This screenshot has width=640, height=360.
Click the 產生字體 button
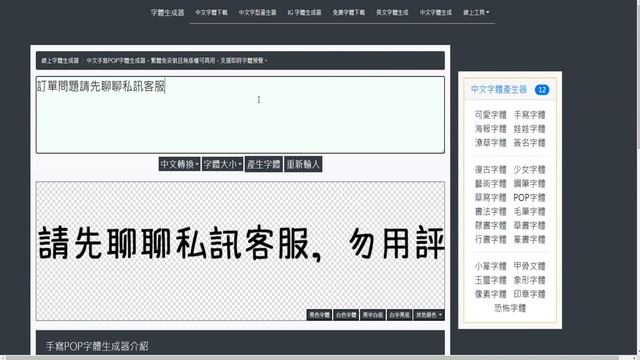264,164
